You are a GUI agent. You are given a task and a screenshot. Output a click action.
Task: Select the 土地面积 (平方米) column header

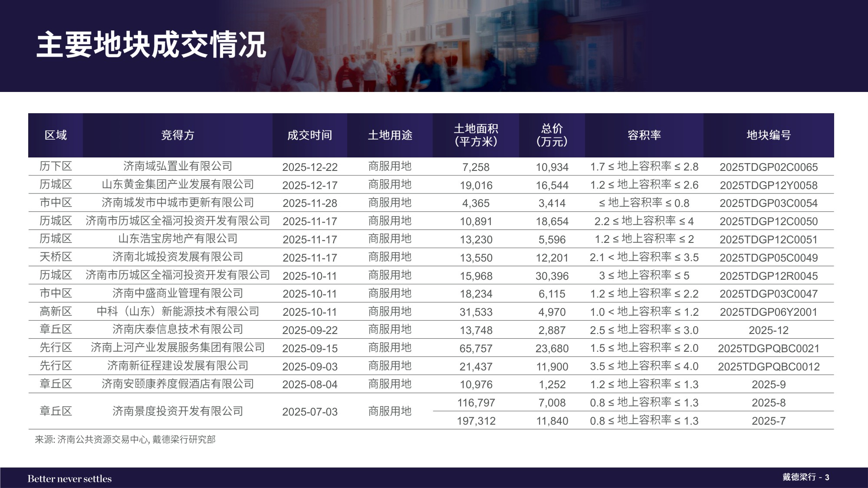click(476, 135)
